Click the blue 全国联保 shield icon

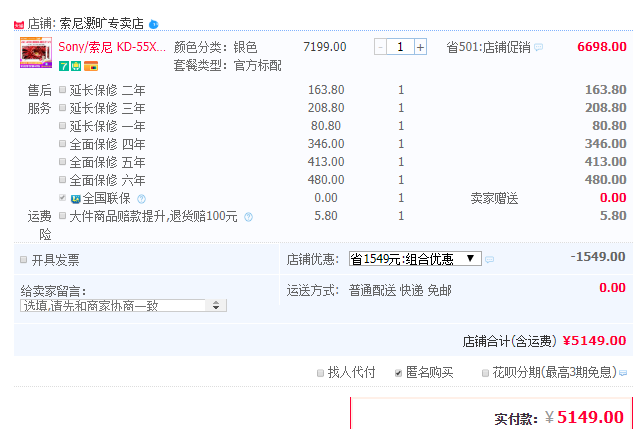pyautogui.click(x=76, y=199)
